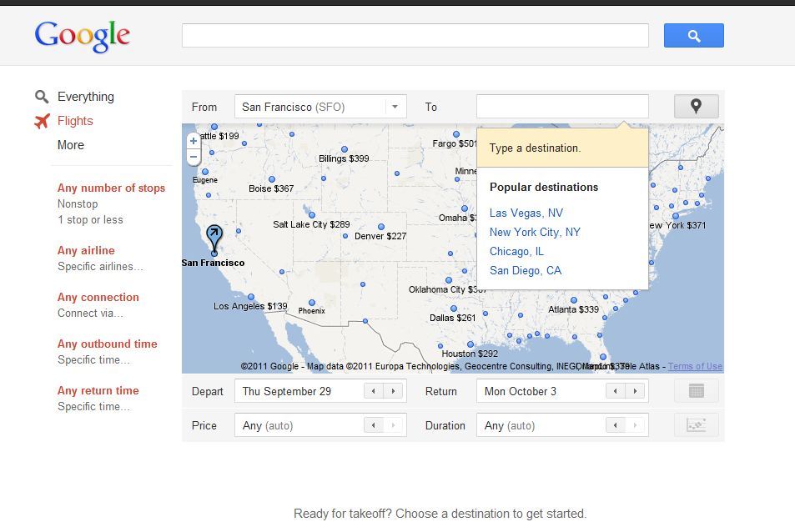Decrease the Price limit with left arrow
The height and width of the screenshot is (532, 795).
coord(374,425)
